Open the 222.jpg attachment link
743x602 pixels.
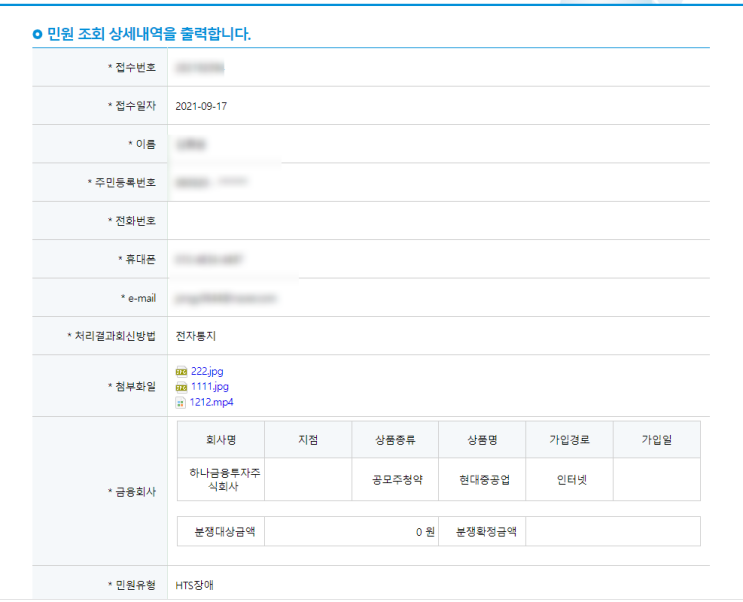tap(207, 371)
